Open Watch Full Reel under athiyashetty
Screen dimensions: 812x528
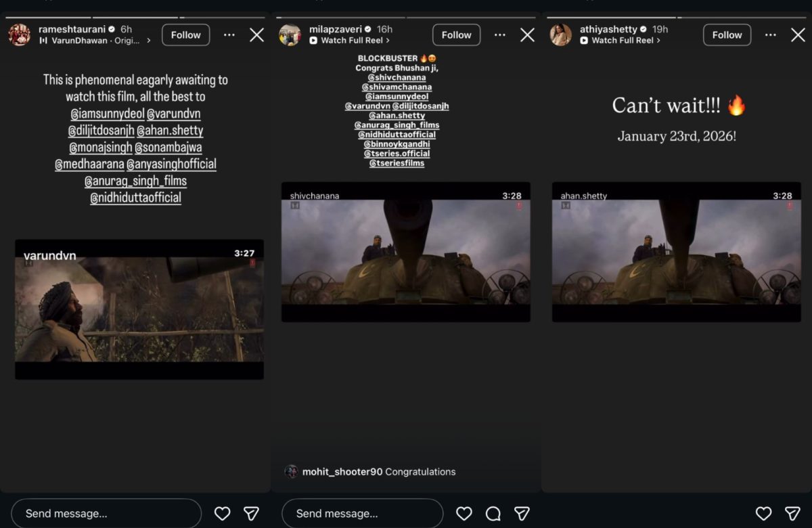click(622, 41)
